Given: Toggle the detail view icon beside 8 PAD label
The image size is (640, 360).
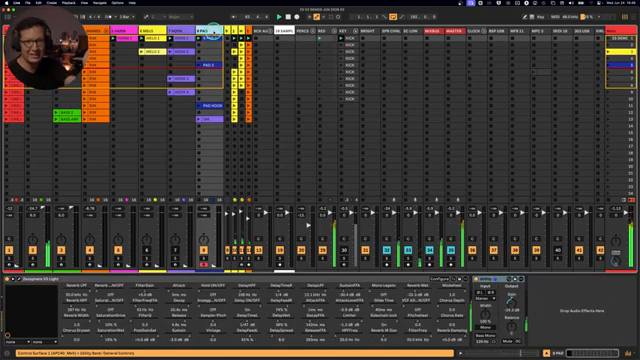Looking at the screenshot, I should (x=547, y=353).
